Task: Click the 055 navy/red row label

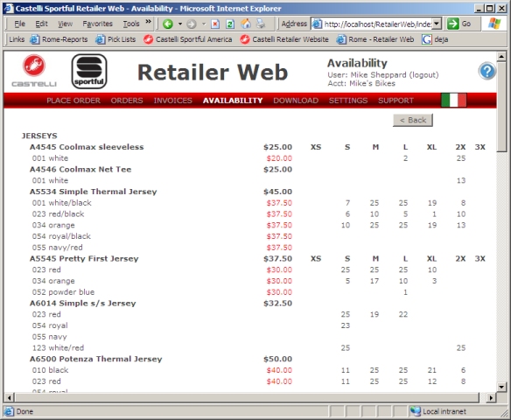Action: tap(58, 248)
